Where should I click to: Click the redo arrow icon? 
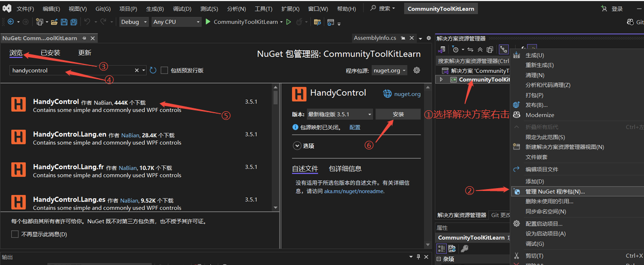tap(102, 22)
